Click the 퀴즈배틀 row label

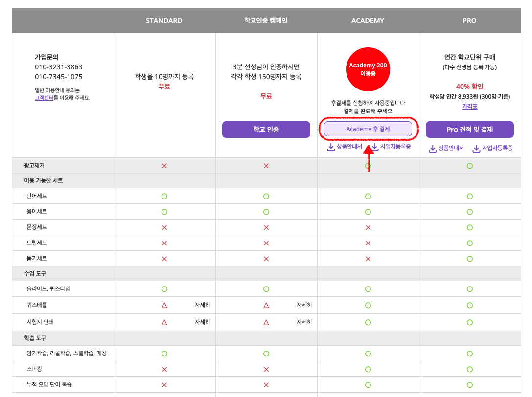[37, 305]
